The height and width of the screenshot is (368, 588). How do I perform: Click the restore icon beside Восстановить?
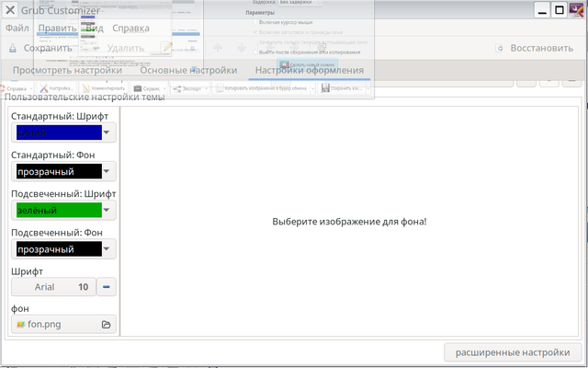pos(499,48)
